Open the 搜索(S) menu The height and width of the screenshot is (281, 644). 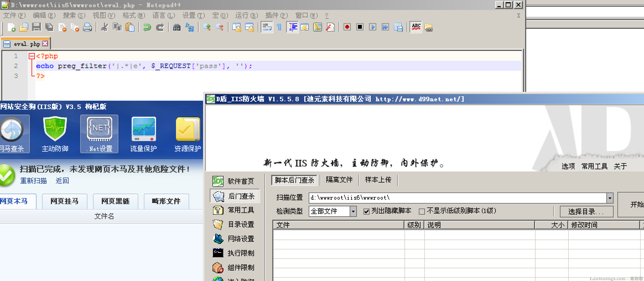[74, 15]
